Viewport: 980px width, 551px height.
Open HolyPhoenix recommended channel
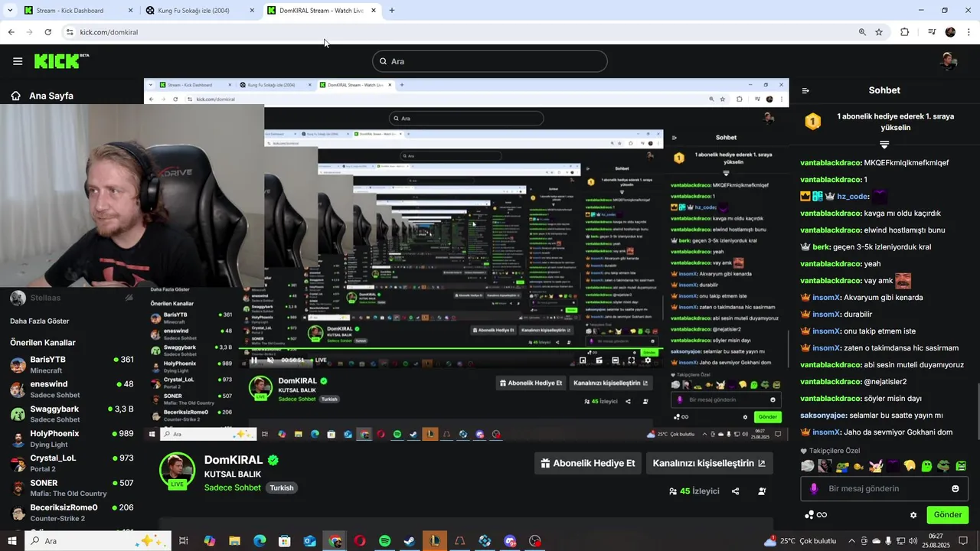coord(72,439)
